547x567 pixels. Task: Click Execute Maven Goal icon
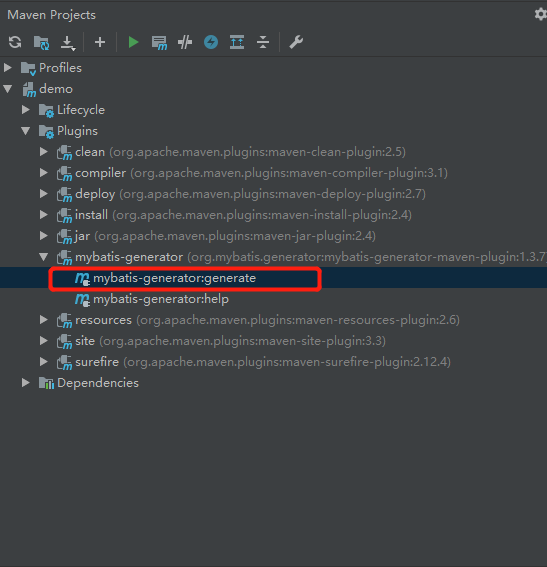tap(159, 43)
